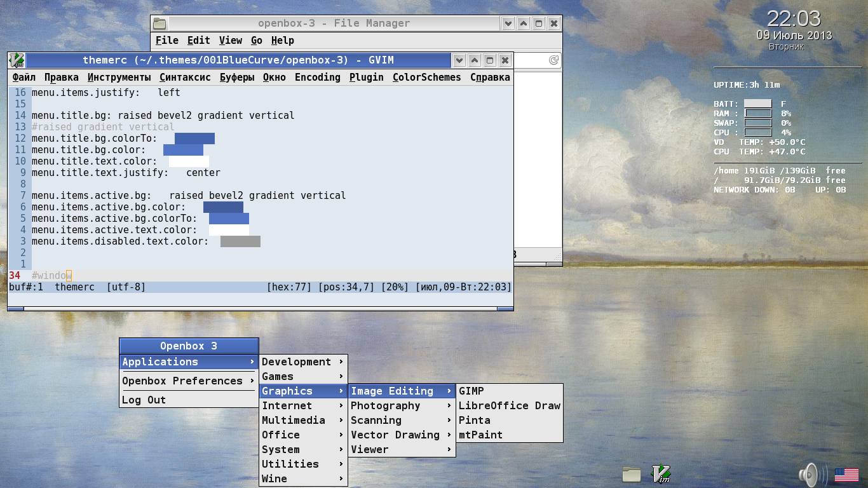Screen dimensions: 868x488
Task: Open the Encoding menu in GVIM
Action: click(318, 78)
